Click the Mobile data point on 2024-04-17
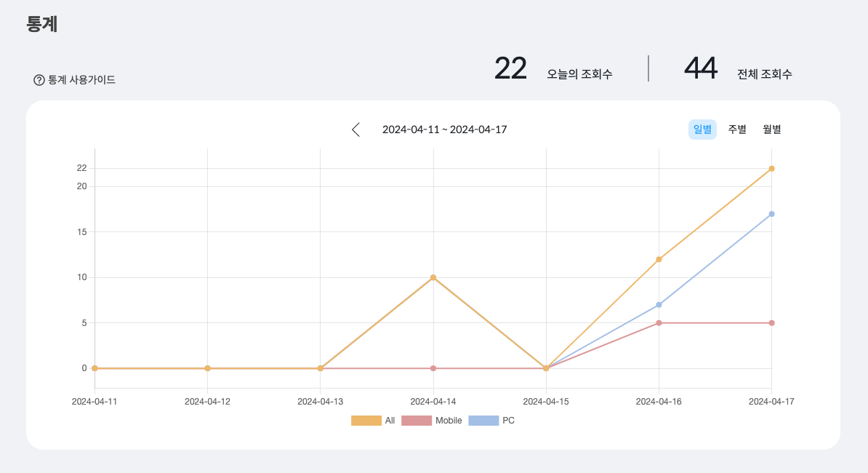 [772, 323]
